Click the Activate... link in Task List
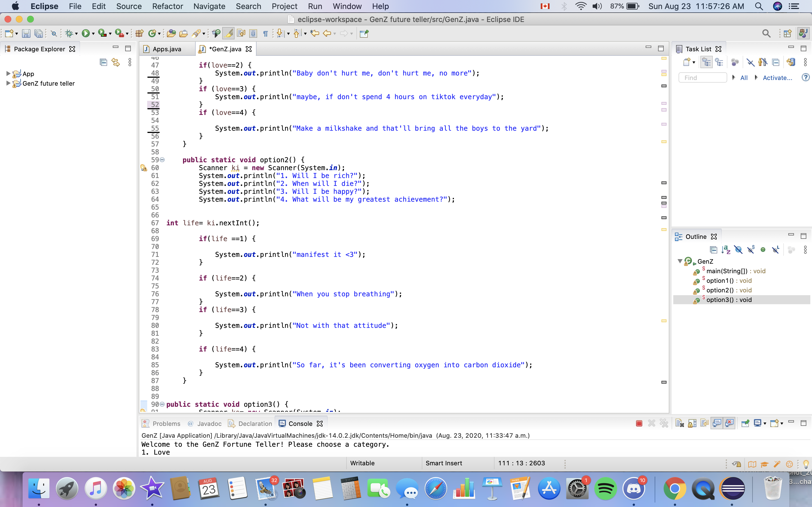This screenshot has width=812, height=507. (777, 78)
